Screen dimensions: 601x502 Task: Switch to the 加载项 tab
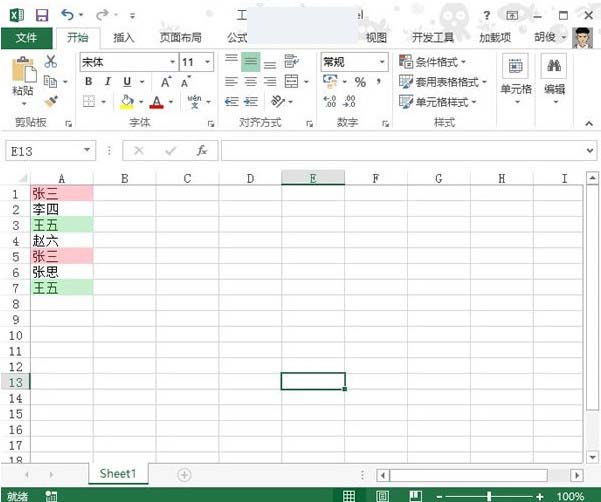click(495, 38)
